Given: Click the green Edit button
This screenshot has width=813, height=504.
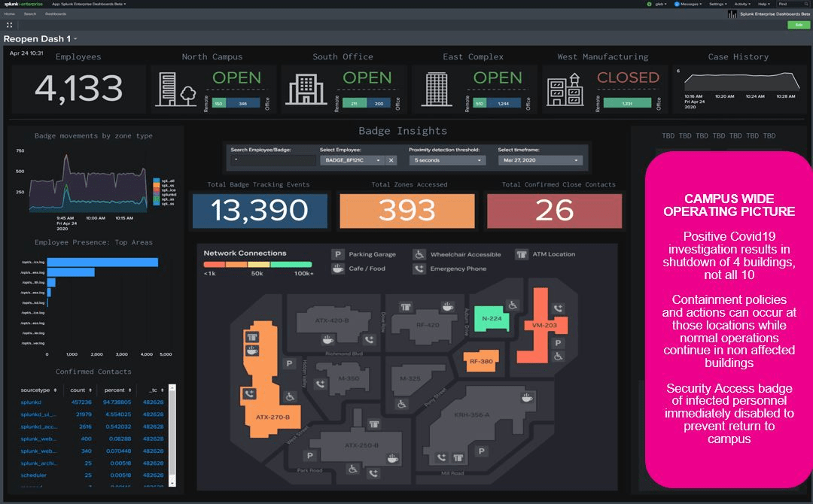Looking at the screenshot, I should coord(798,25).
